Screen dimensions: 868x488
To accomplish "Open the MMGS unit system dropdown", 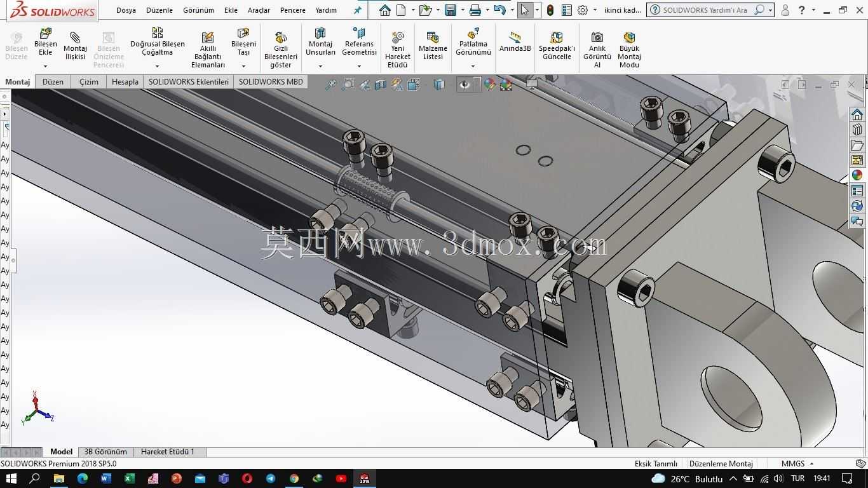I will click(797, 463).
